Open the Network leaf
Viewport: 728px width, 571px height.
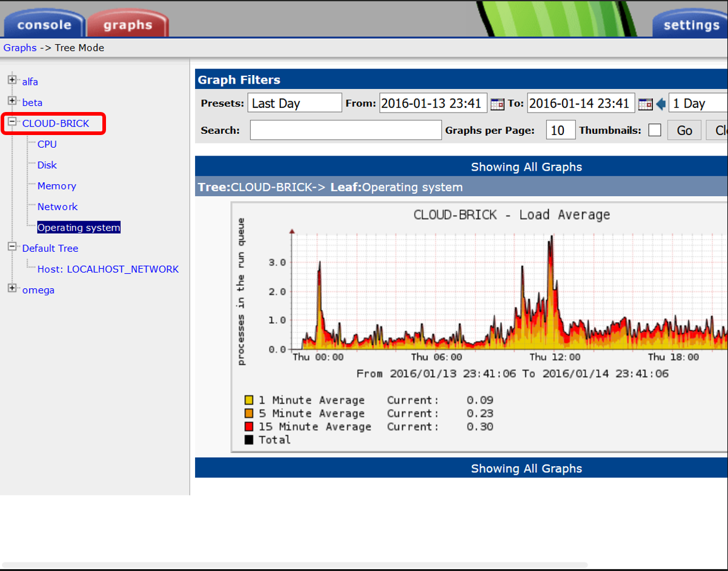pos(58,206)
